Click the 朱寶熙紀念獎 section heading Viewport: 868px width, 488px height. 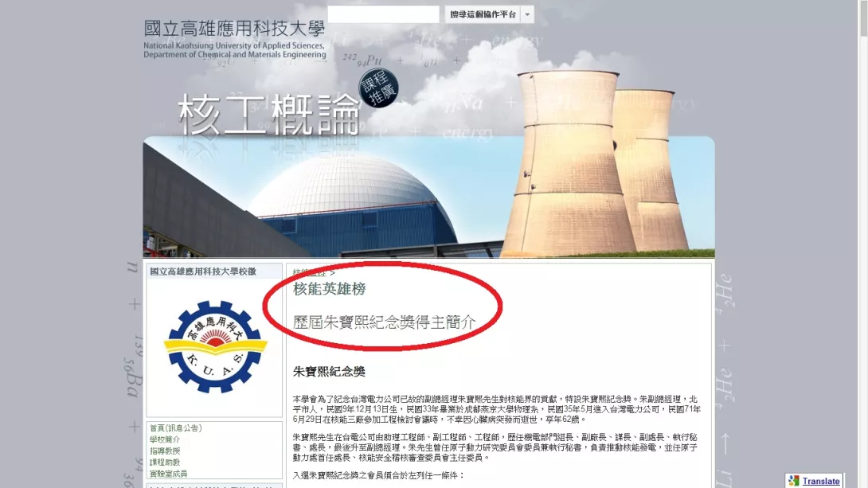[329, 372]
